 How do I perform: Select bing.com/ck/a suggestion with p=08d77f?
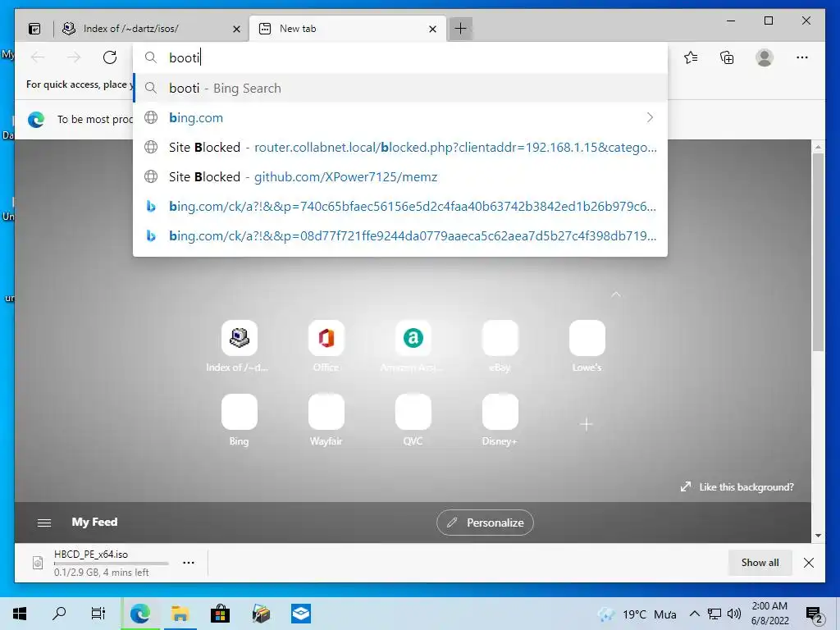[399, 235]
